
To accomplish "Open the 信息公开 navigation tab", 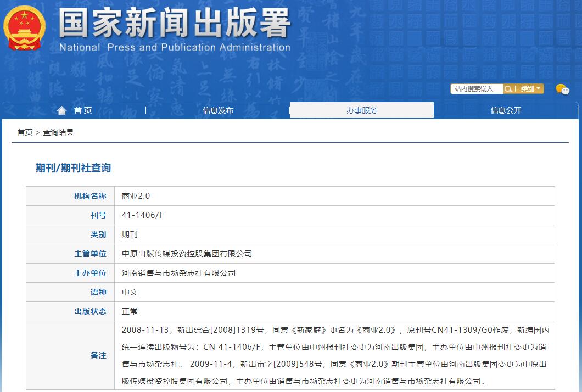I will click(506, 110).
